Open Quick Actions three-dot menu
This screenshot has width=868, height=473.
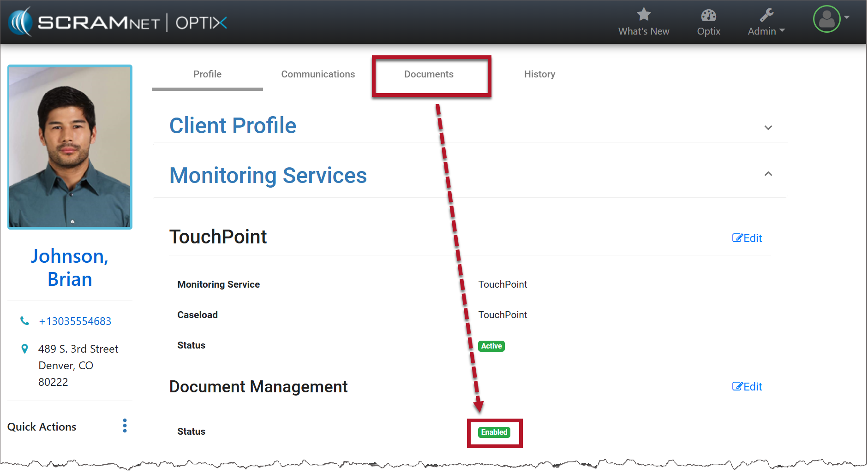125,426
